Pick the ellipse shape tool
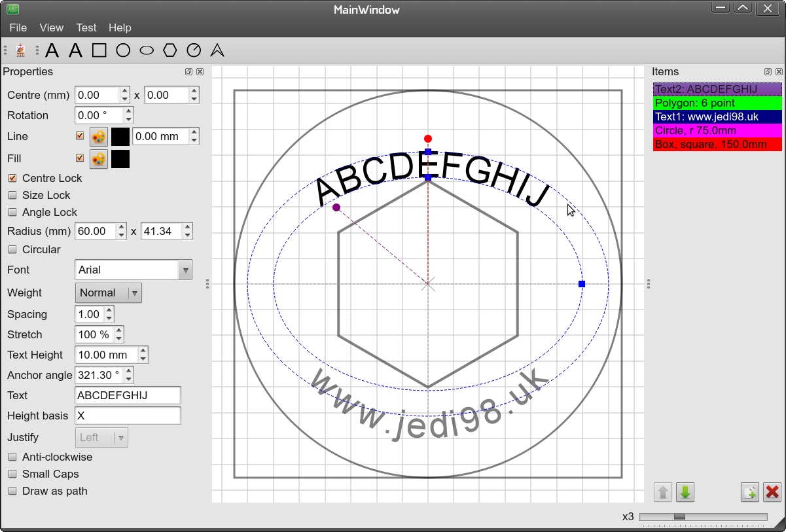The width and height of the screenshot is (786, 532). 147,50
